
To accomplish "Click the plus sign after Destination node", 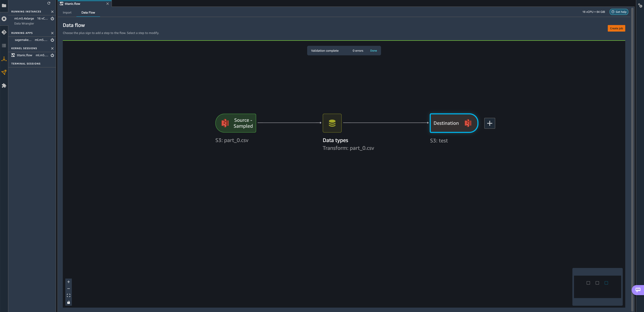I will click(x=489, y=123).
